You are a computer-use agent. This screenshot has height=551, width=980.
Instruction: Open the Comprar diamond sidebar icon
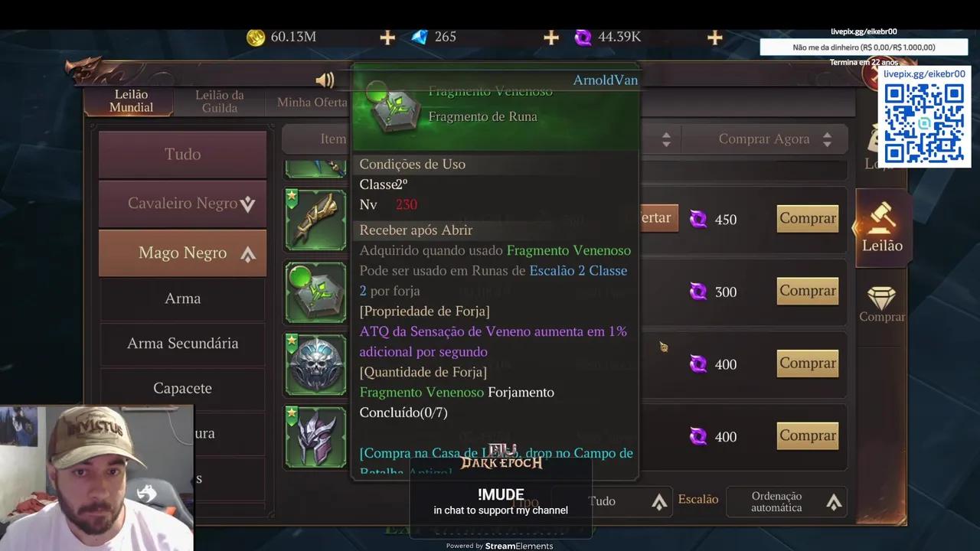point(882,304)
